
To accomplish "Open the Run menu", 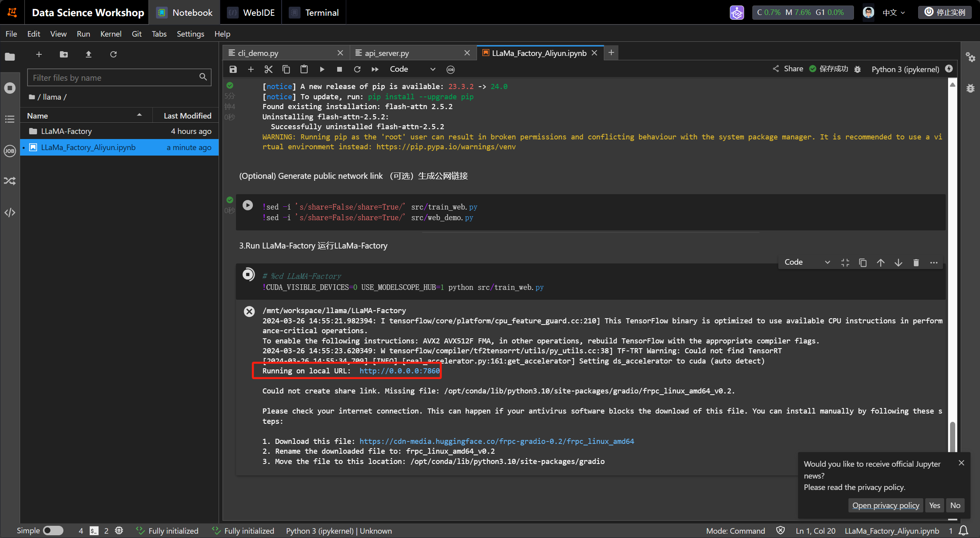I will [84, 34].
